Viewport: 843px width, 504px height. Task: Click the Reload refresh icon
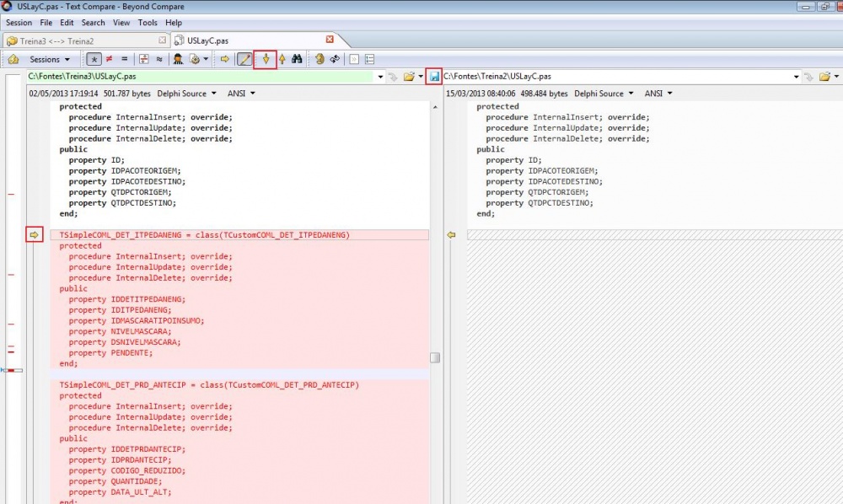[335, 59]
